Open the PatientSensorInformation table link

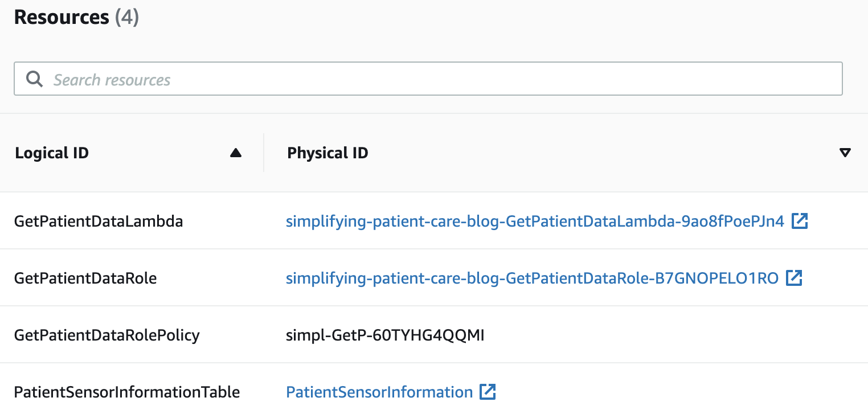(379, 392)
